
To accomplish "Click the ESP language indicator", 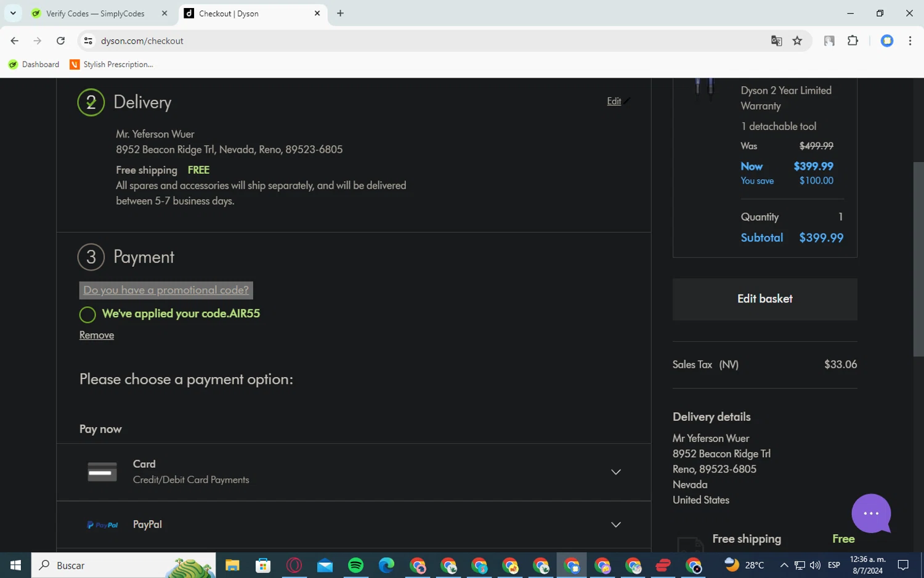I will (x=834, y=565).
